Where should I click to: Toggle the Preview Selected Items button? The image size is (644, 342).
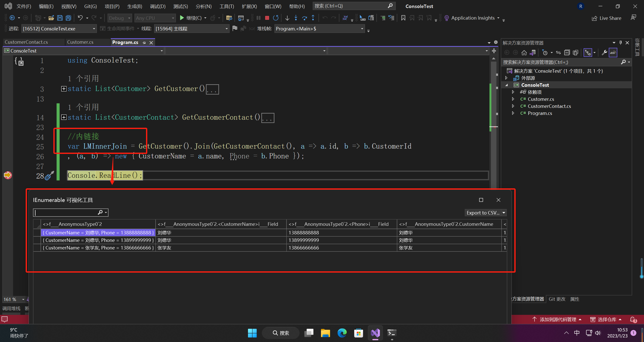click(x=613, y=53)
